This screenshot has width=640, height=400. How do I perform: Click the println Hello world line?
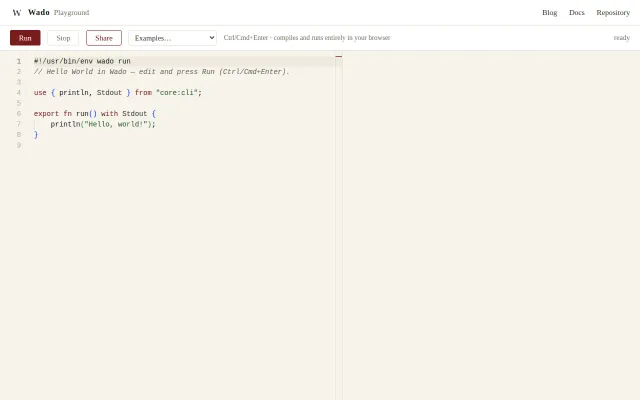[103, 124]
